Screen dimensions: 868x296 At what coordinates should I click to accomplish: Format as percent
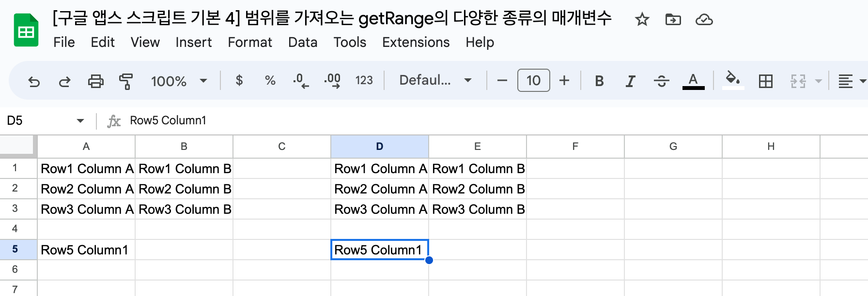coord(270,80)
